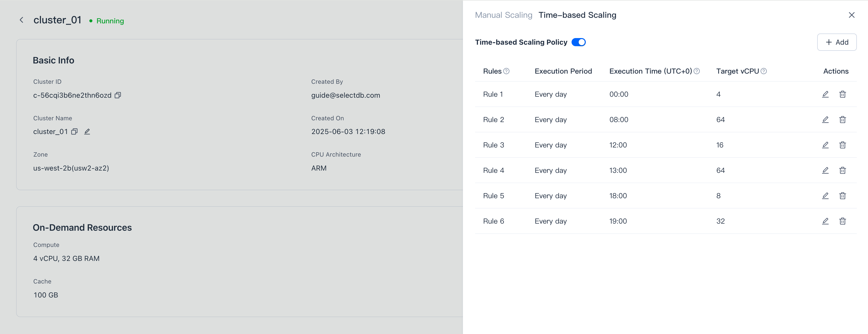Delete Rule 3 scaling rule
The height and width of the screenshot is (334, 868).
click(x=842, y=145)
